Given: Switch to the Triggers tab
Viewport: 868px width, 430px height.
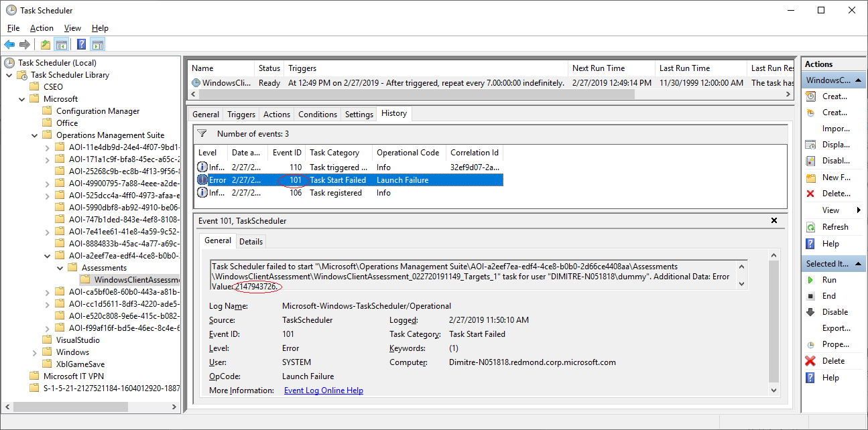Looking at the screenshot, I should point(241,115).
